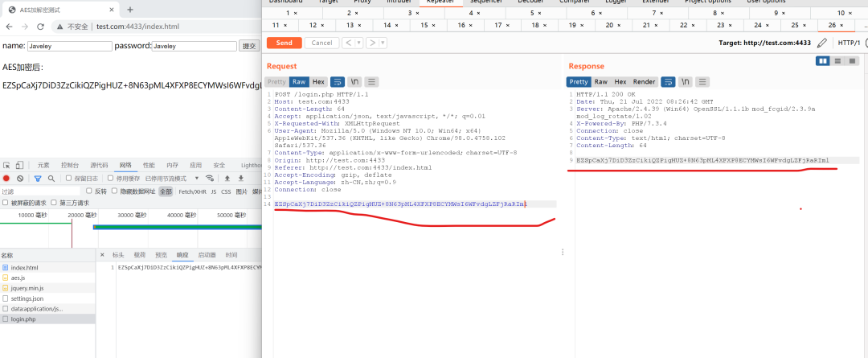Select login.php in the network request list
This screenshot has height=358, width=868.
[x=47, y=319]
